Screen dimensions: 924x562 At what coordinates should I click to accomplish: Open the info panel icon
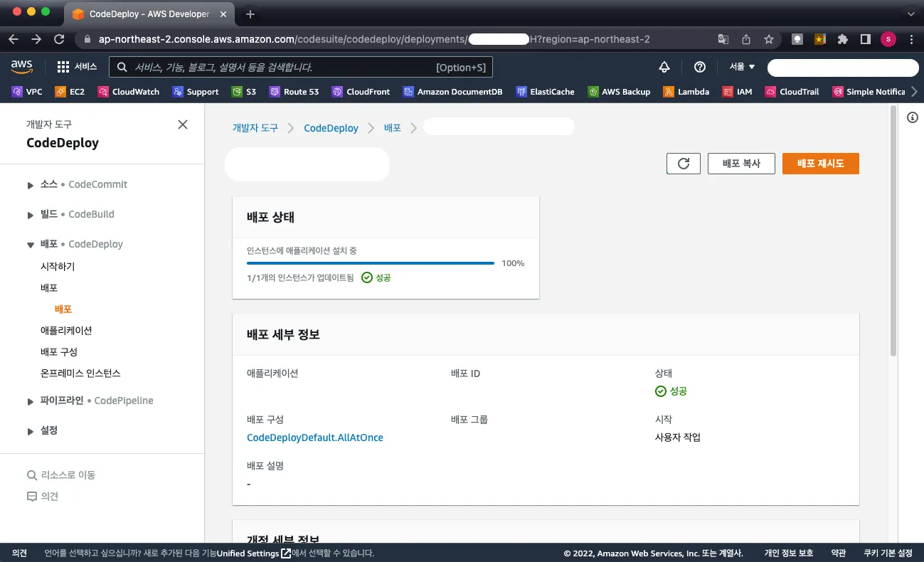pyautogui.click(x=913, y=117)
